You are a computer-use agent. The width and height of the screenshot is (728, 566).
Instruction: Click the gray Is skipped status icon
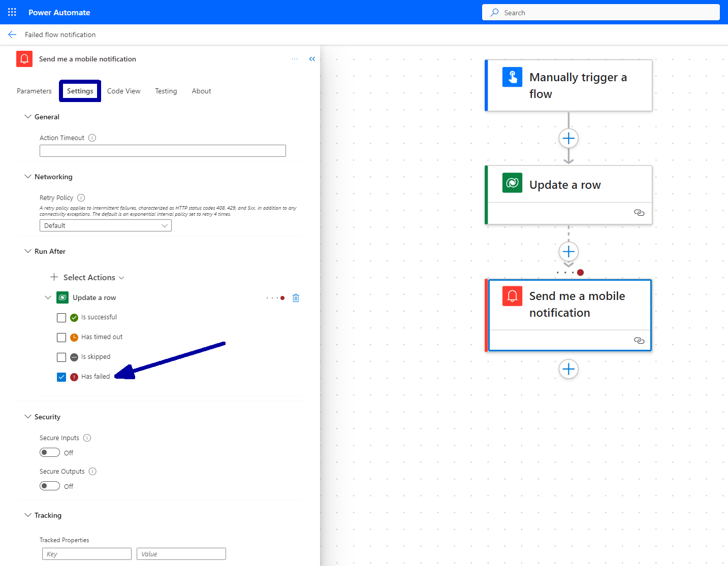[x=74, y=357]
